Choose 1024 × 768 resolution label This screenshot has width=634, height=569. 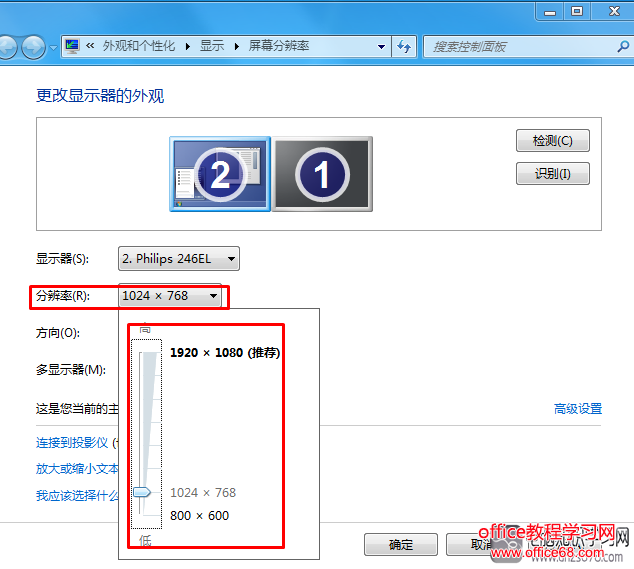(x=203, y=493)
